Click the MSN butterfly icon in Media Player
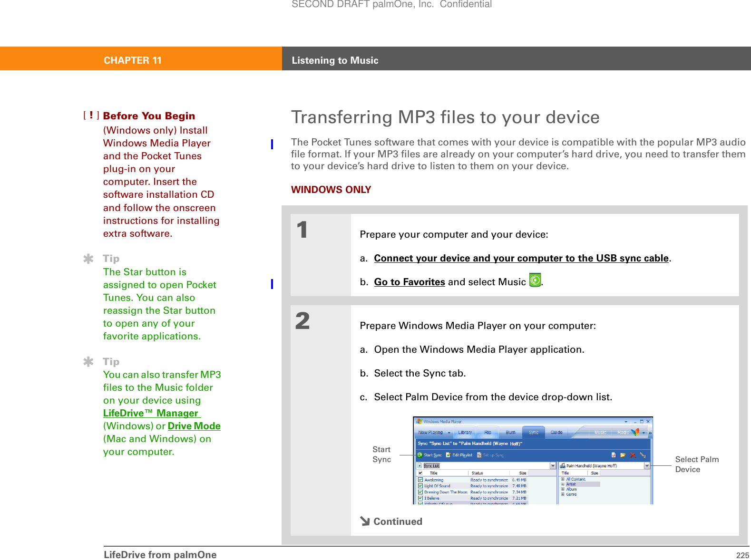This screenshot has width=751, height=560. tap(635, 432)
